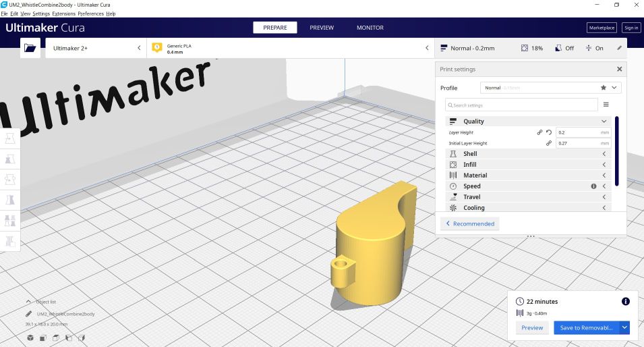Open the Edit menu
Image resolution: width=644 pixels, height=347 pixels.
pyautogui.click(x=14, y=14)
